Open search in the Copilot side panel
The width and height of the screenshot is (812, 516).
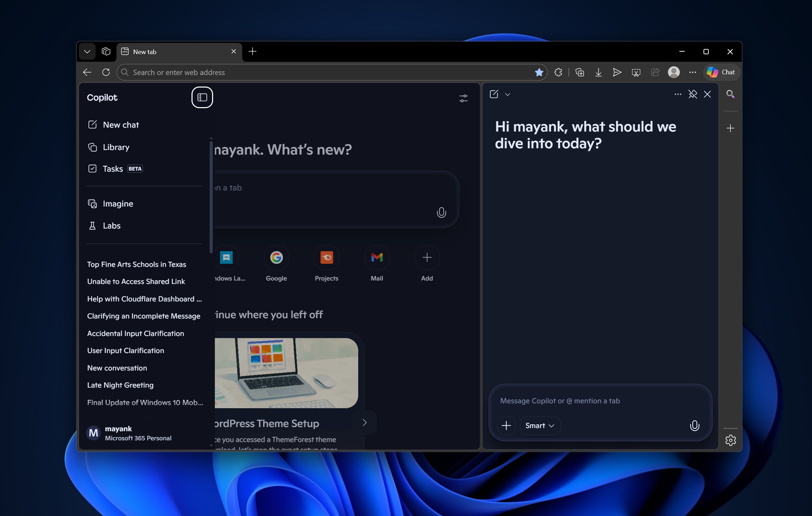coord(731,94)
